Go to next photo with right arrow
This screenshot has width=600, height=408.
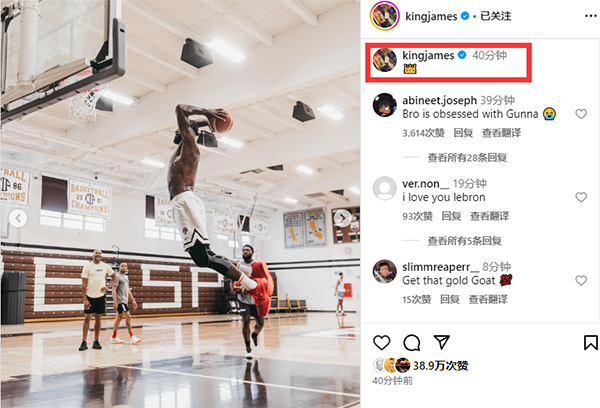tap(342, 218)
